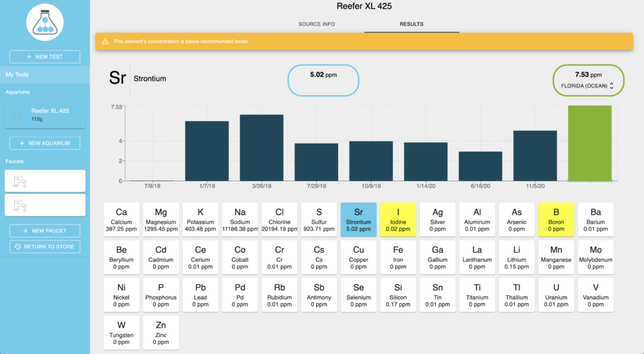Click the NEW TEST button
The image size is (644, 354).
coord(45,57)
